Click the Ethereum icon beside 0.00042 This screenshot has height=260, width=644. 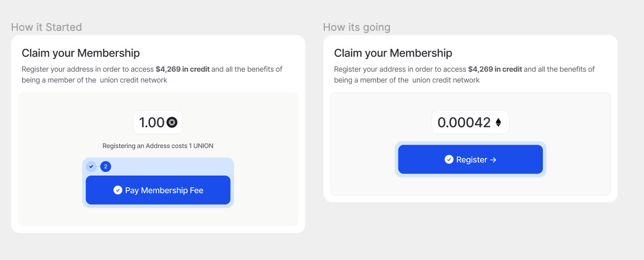[498, 122]
